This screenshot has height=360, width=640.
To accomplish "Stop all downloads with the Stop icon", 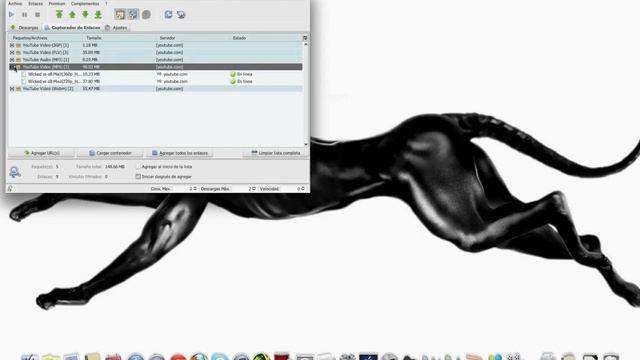I will pos(38,15).
